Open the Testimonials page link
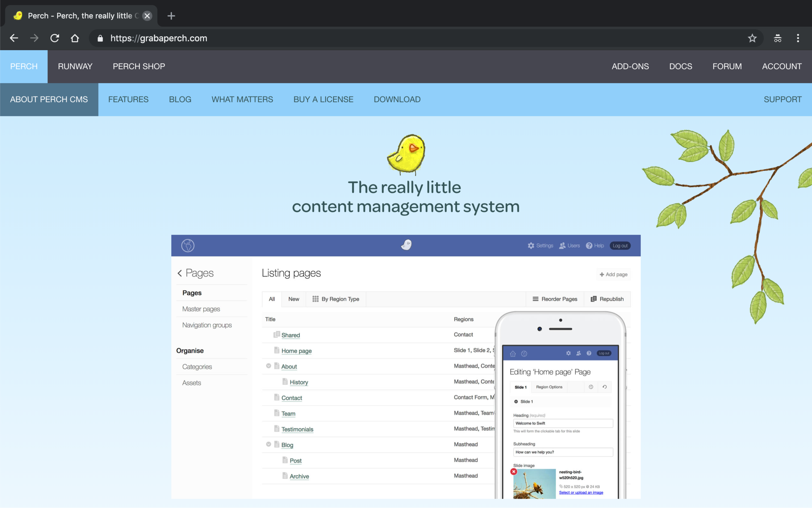 pyautogui.click(x=297, y=429)
